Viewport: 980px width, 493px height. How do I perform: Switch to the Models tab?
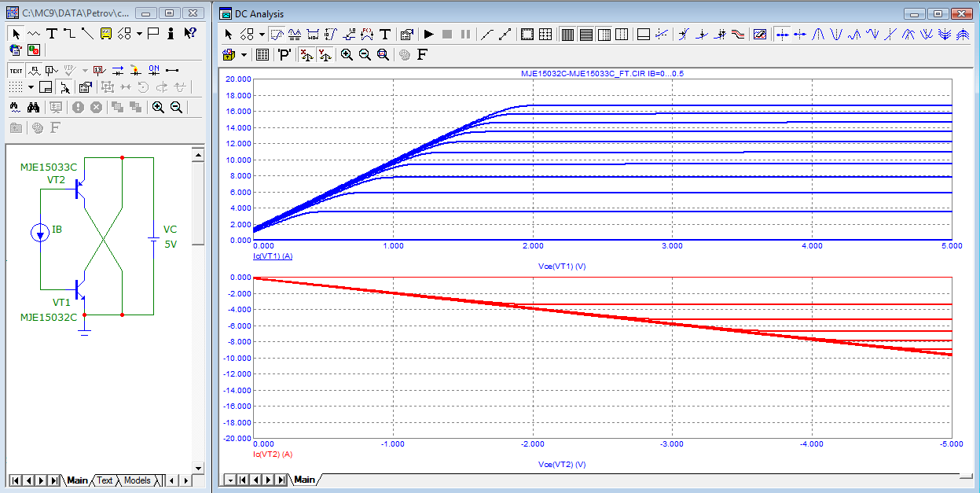click(x=137, y=480)
